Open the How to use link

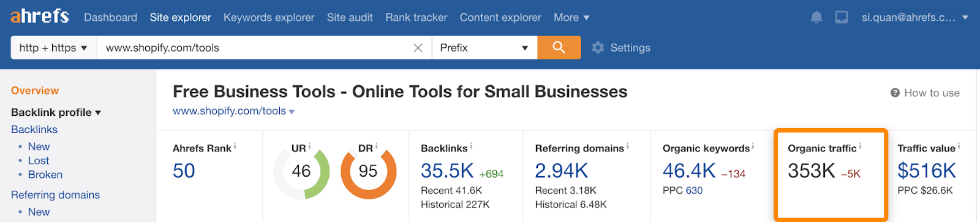coord(932,93)
